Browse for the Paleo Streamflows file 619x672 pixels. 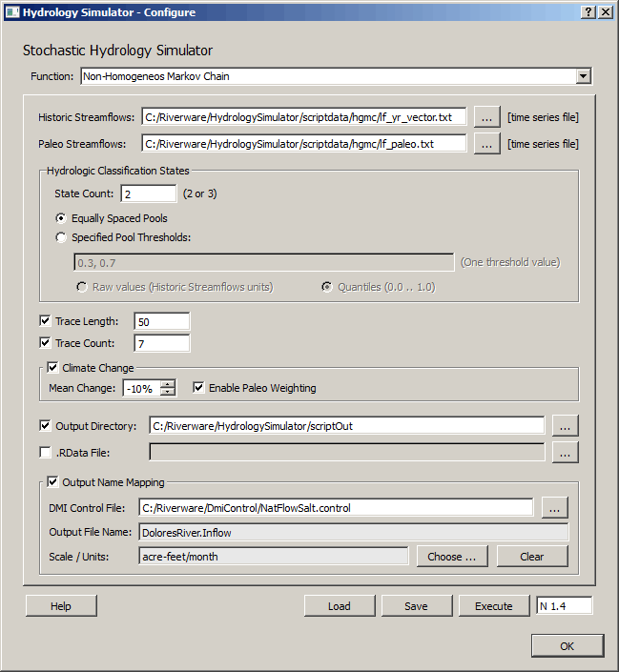[x=486, y=144]
